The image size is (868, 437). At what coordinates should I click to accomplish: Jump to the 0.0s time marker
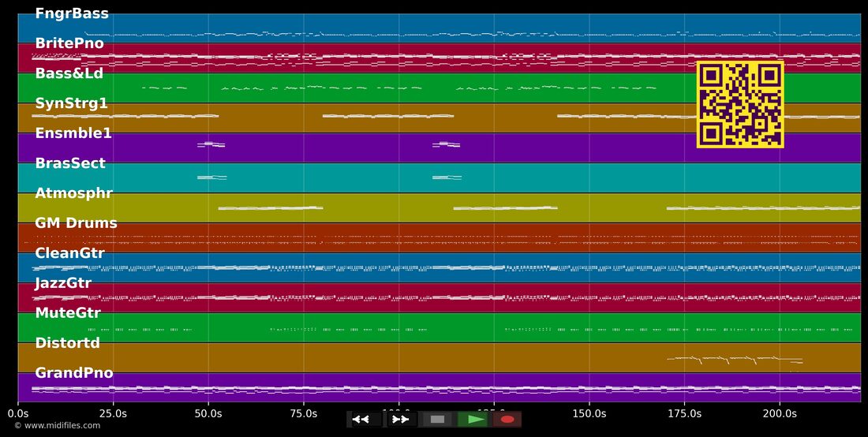[18, 413]
